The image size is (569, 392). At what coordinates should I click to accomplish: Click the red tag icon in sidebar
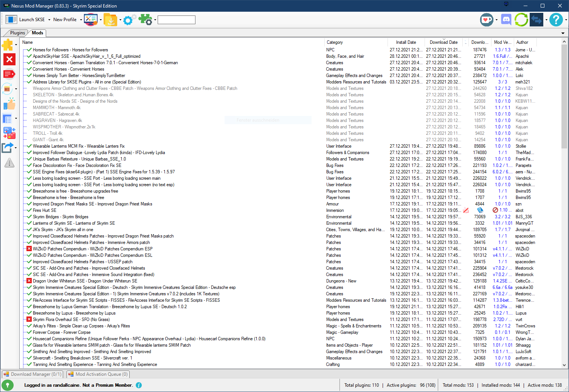(9, 74)
